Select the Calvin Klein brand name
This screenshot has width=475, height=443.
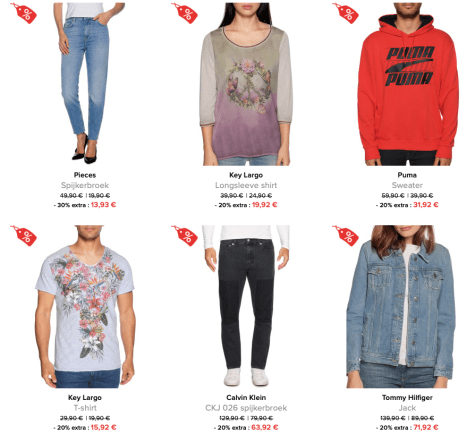pyautogui.click(x=246, y=398)
